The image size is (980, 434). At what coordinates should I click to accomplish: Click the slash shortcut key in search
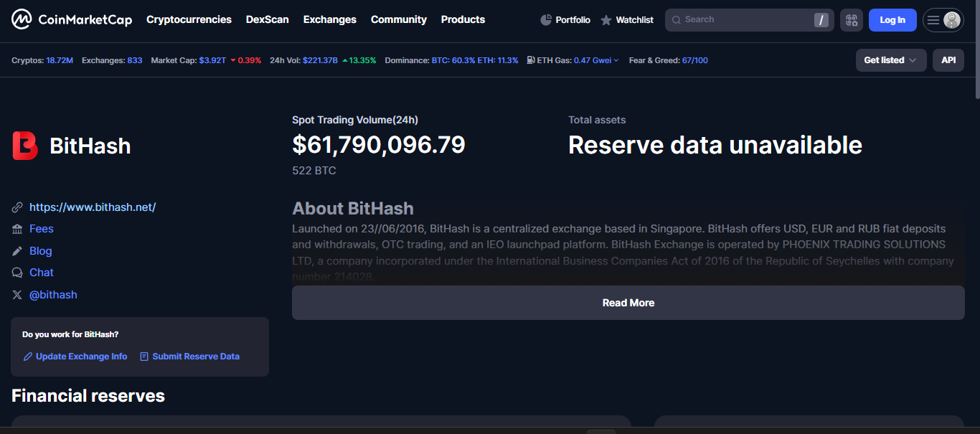point(821,20)
